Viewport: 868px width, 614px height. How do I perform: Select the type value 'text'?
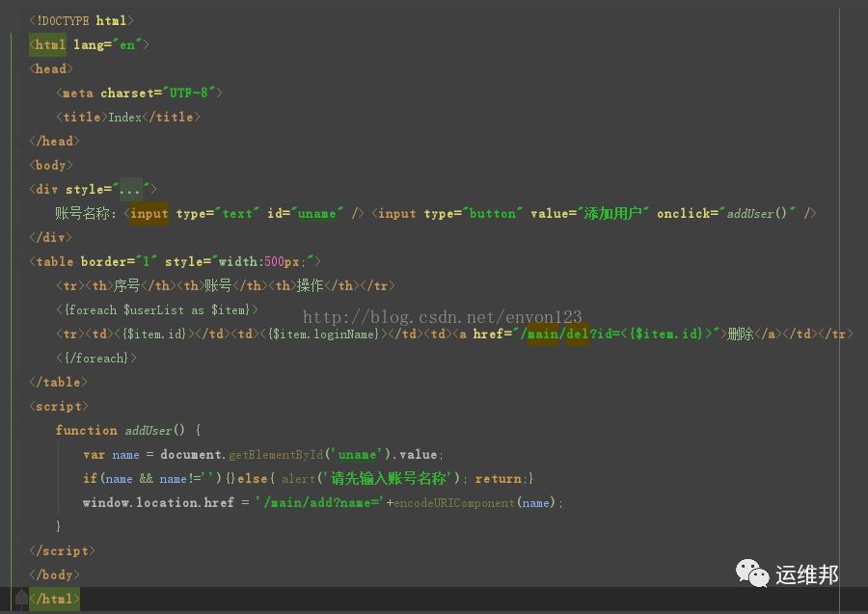point(237,214)
